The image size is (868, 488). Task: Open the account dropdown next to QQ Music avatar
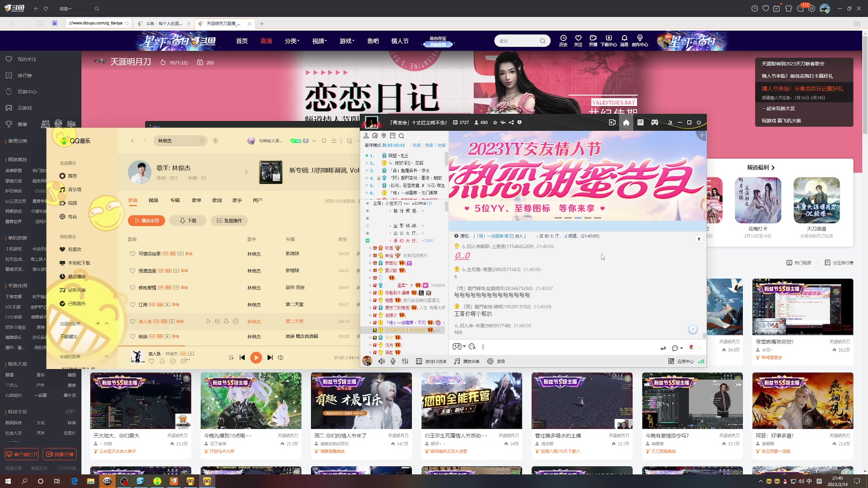point(315,141)
